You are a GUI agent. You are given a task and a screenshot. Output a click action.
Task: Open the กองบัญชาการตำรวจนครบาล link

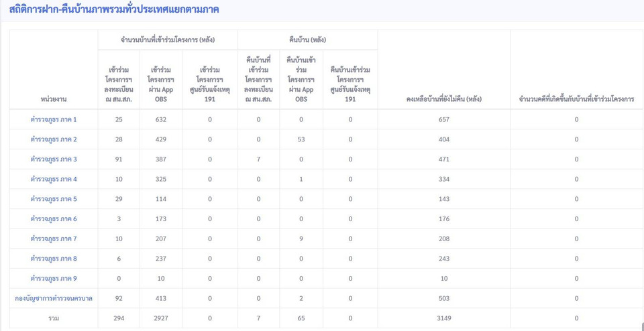click(x=54, y=298)
